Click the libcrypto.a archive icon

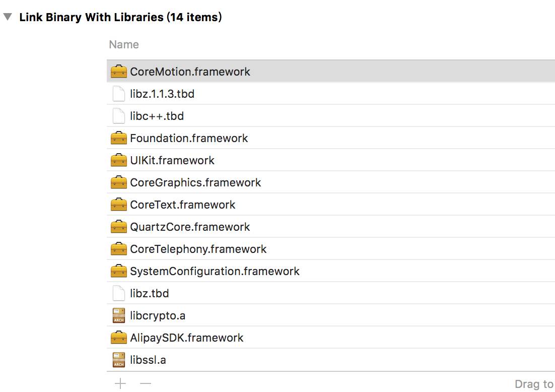coord(118,315)
